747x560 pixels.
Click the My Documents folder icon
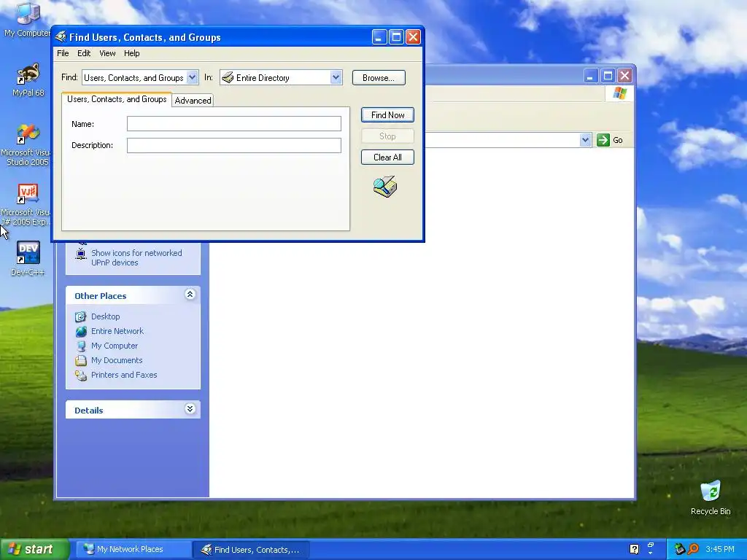tap(81, 360)
